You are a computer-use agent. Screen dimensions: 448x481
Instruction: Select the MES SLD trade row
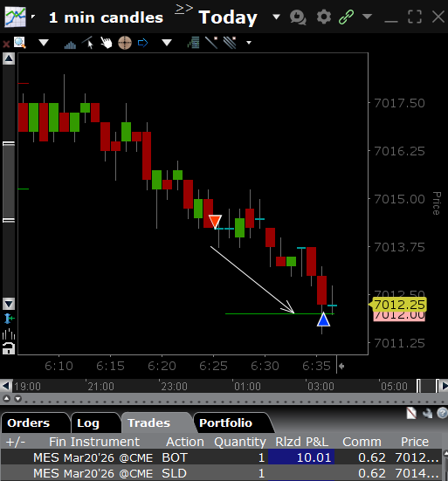pyautogui.click(x=221, y=473)
